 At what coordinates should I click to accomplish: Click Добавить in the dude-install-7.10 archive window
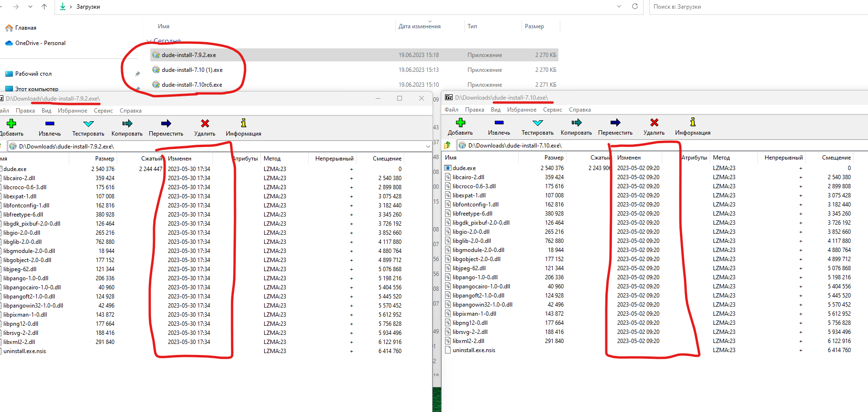[460, 126]
